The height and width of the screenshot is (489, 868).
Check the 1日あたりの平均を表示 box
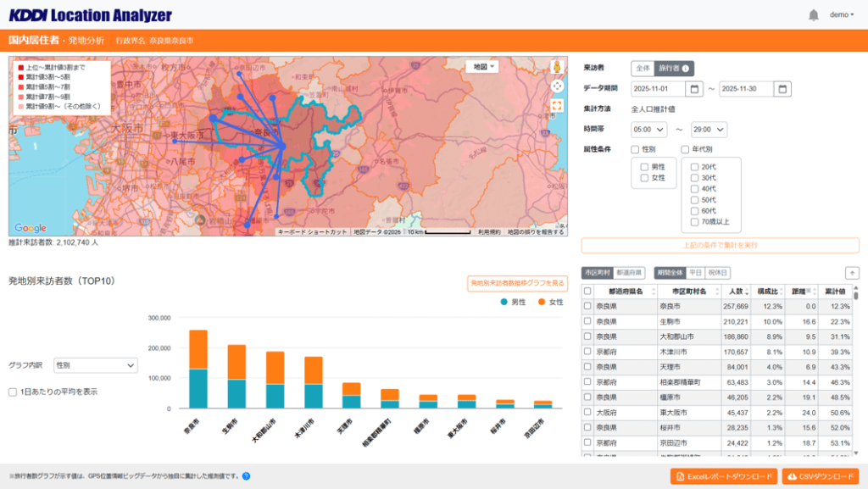pos(13,392)
